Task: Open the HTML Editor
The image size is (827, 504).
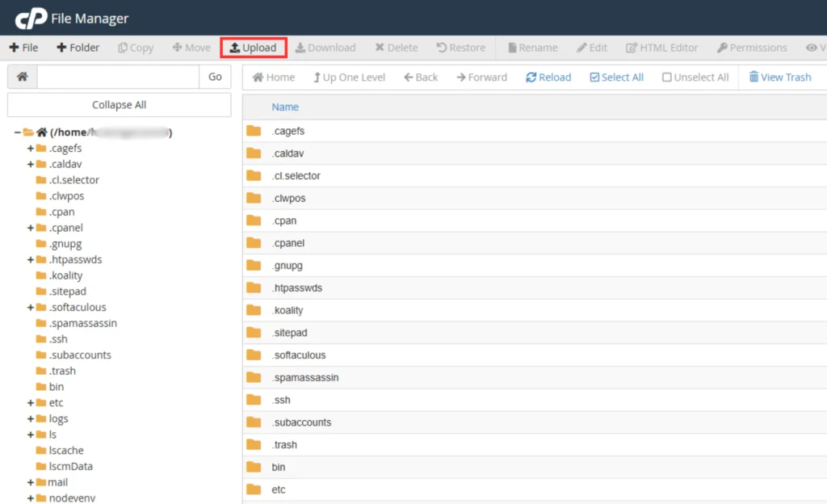Action: pyautogui.click(x=662, y=48)
